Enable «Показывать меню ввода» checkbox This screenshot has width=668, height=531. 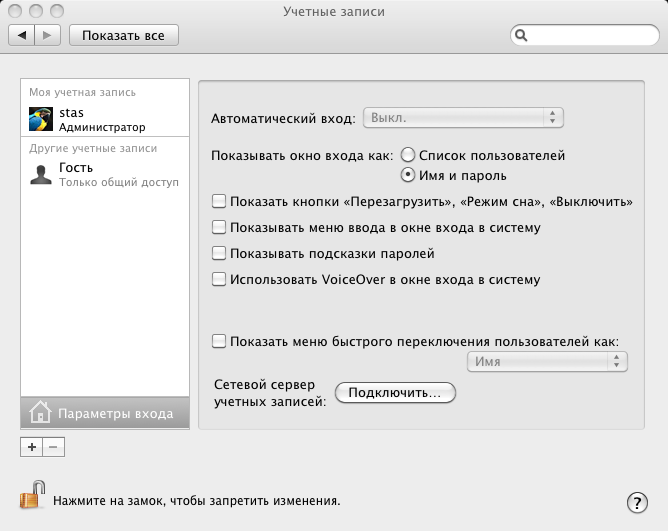point(219,227)
